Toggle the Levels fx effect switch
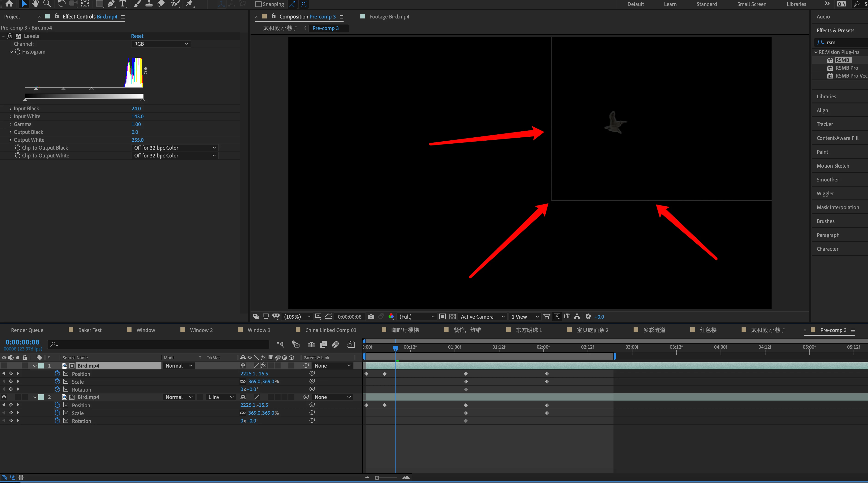This screenshot has height=483, width=868. 10,36
